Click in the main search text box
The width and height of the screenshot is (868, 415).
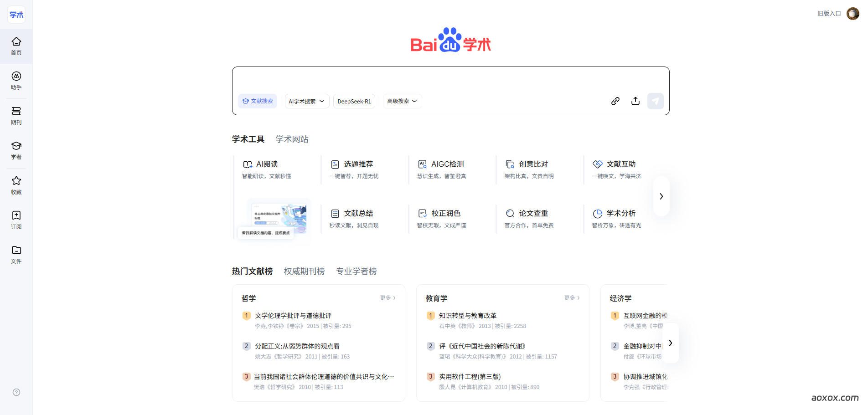point(450,80)
